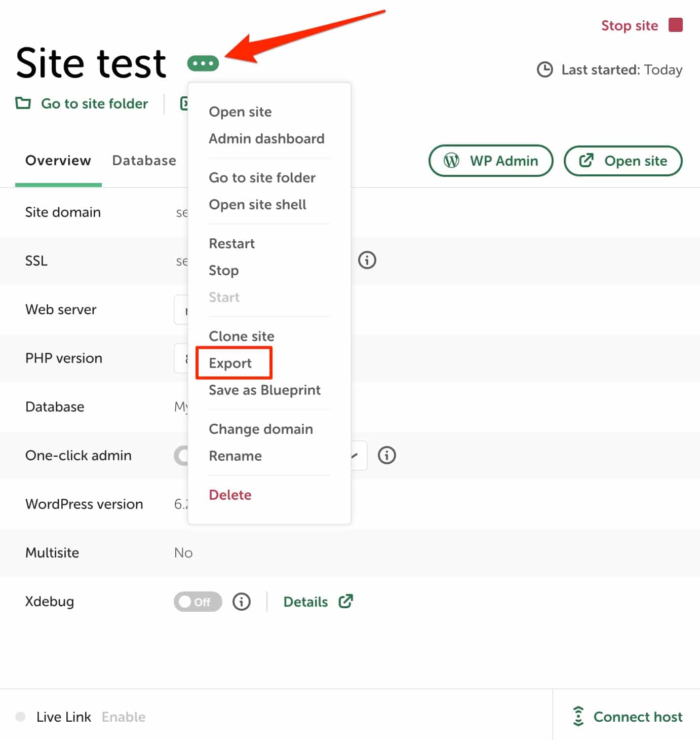
Task: Click the One-click admin info icon
Action: 387,455
